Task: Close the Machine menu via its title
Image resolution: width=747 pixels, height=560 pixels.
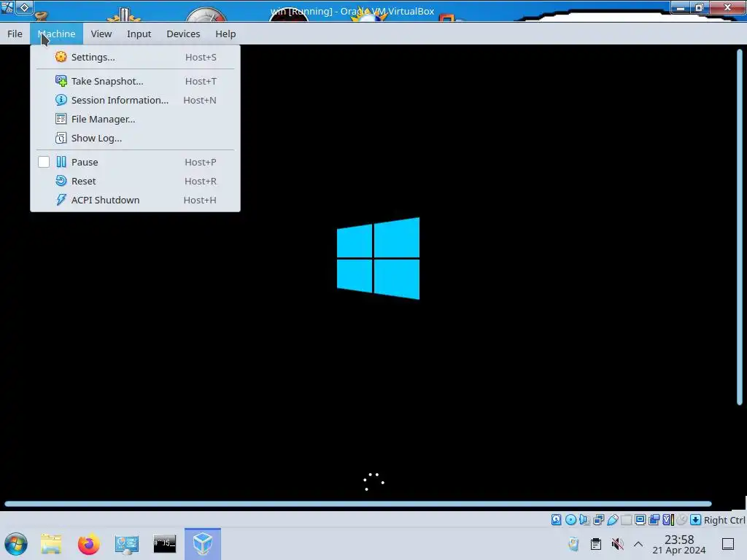Action: 56,34
